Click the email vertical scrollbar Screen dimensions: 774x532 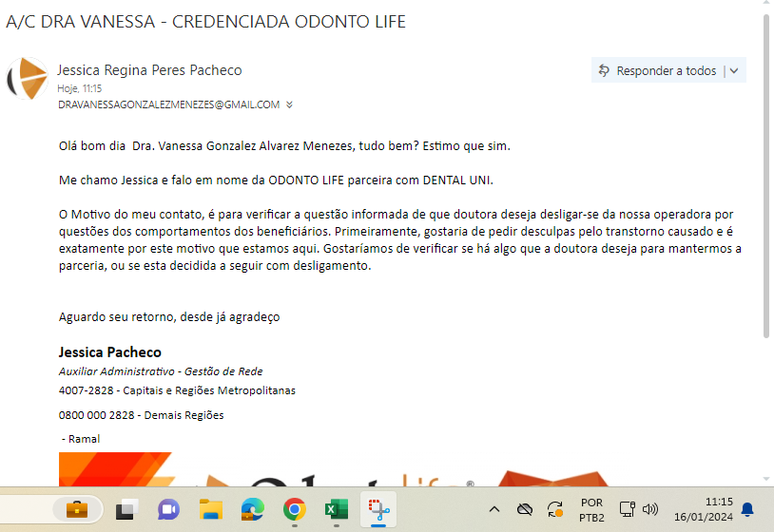tap(766, 176)
